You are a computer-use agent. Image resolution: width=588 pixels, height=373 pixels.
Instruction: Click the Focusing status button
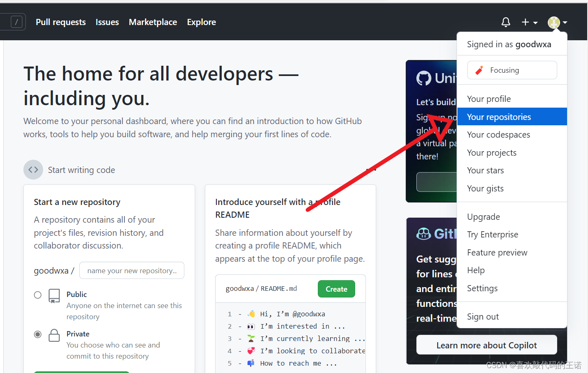512,70
